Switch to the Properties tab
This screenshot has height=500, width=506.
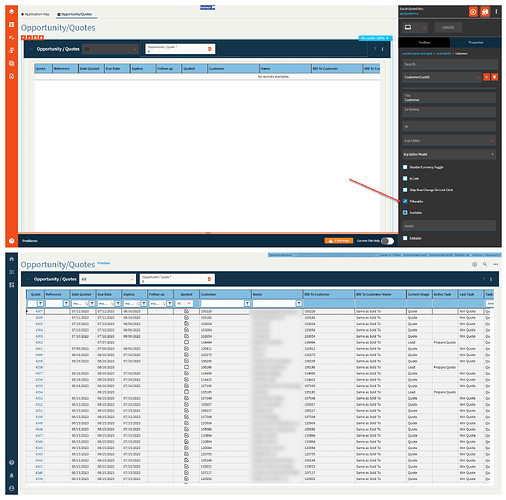click(x=476, y=42)
